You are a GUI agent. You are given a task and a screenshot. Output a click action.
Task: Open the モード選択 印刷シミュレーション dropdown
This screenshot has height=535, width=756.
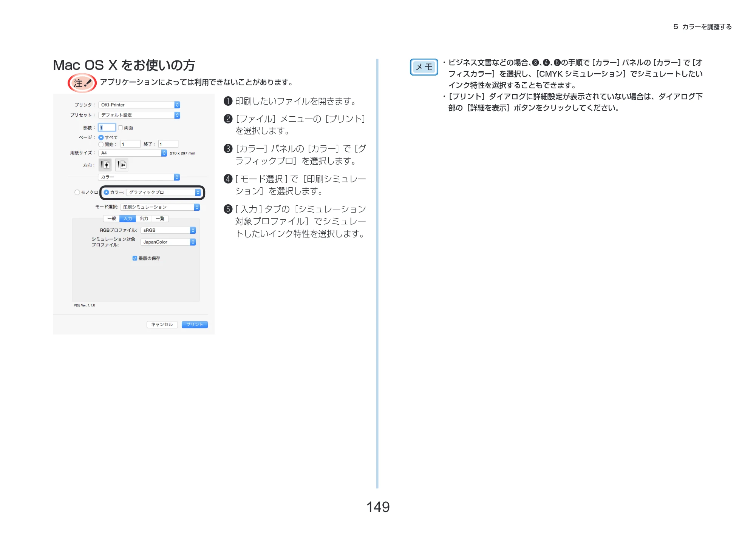coord(160,207)
